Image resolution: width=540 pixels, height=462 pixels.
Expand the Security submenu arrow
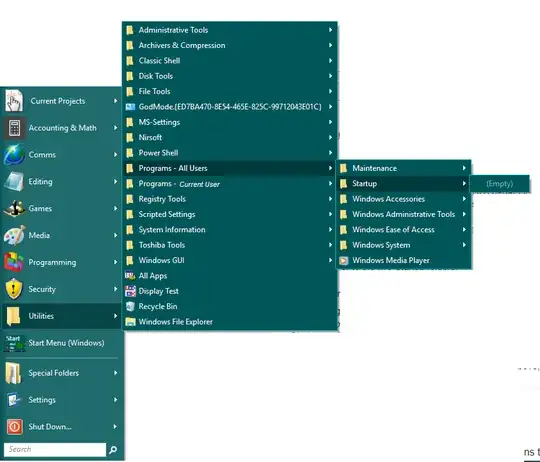tap(115, 289)
